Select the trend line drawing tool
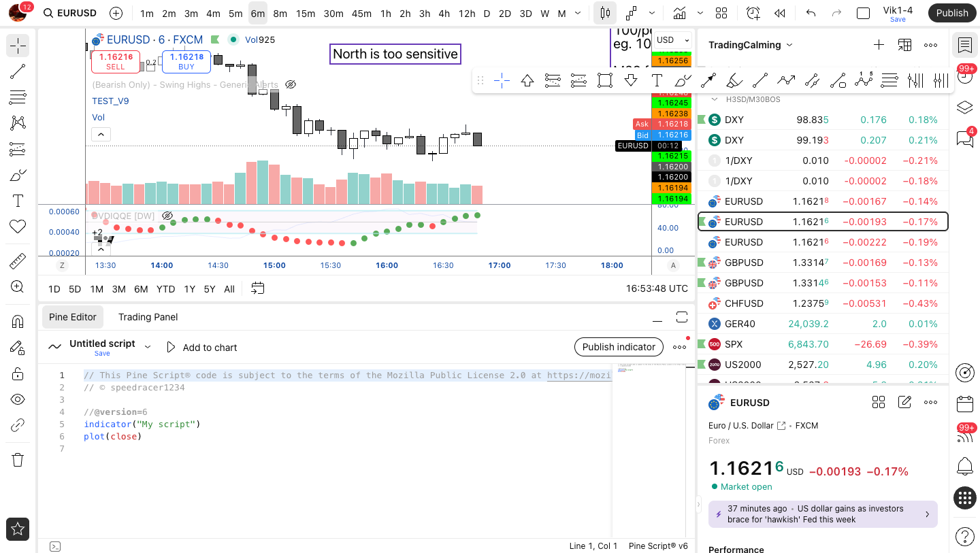Image resolution: width=980 pixels, height=553 pixels. (x=18, y=71)
